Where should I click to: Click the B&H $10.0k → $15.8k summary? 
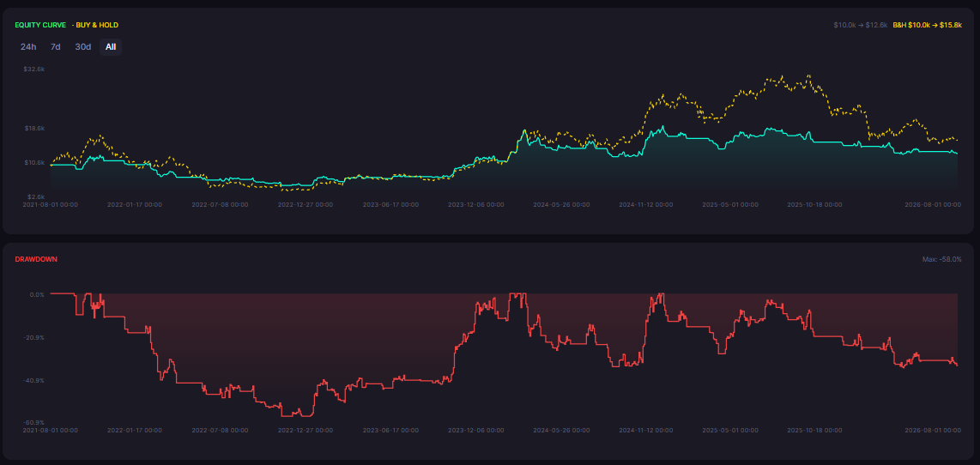click(928, 25)
